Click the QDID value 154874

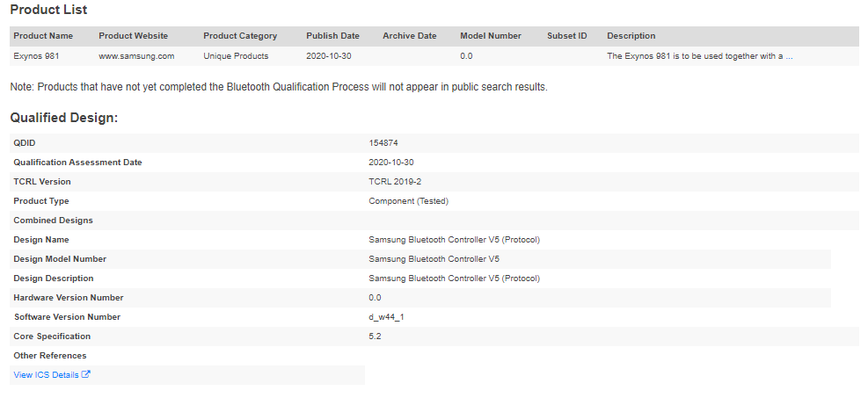[383, 142]
